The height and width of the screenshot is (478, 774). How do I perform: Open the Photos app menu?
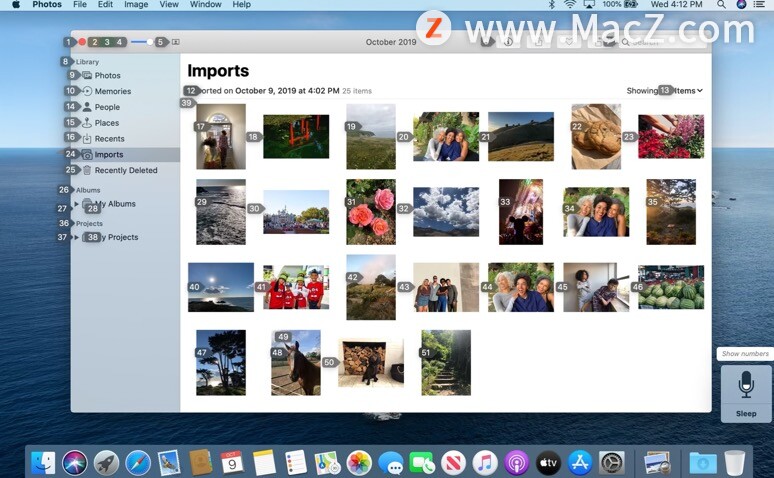pyautogui.click(x=47, y=4)
